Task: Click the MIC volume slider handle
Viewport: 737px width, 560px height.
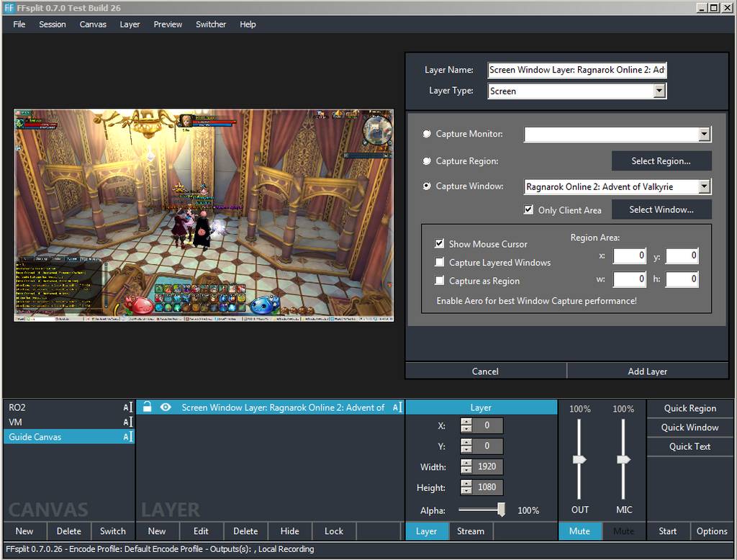Action: pos(624,459)
